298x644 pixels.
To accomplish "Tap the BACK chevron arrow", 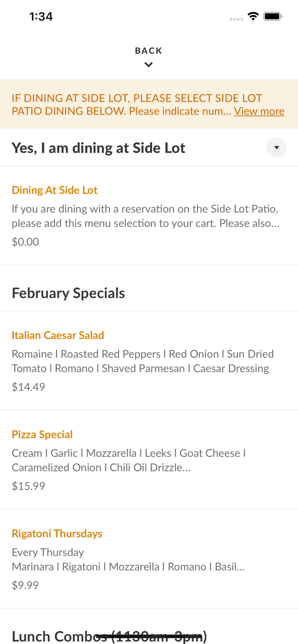I will 149,64.
